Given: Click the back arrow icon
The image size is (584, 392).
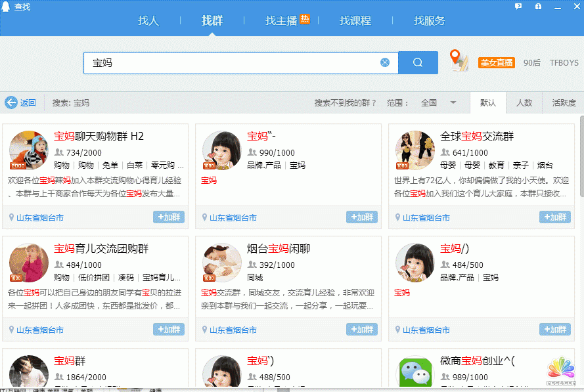Looking at the screenshot, I should [11, 102].
